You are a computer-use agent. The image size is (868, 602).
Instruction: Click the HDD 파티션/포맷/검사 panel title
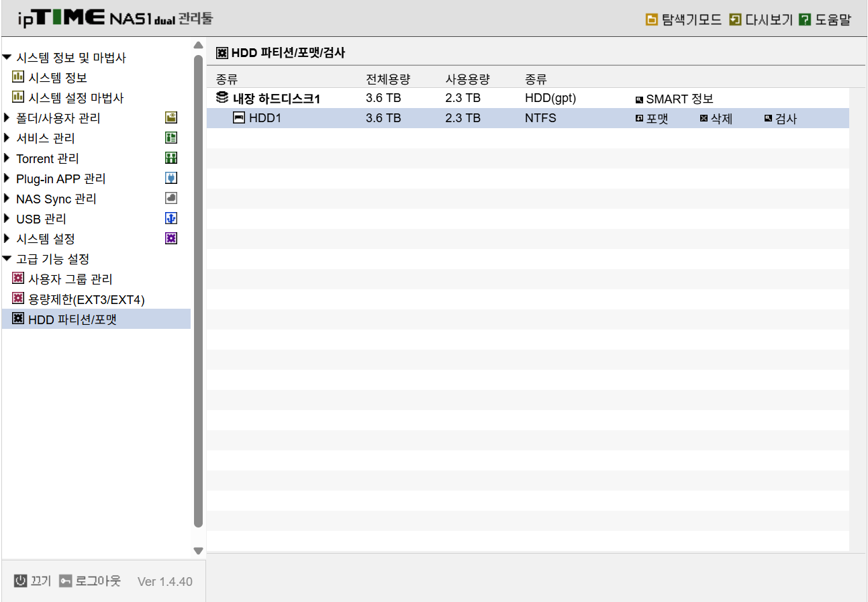288,52
